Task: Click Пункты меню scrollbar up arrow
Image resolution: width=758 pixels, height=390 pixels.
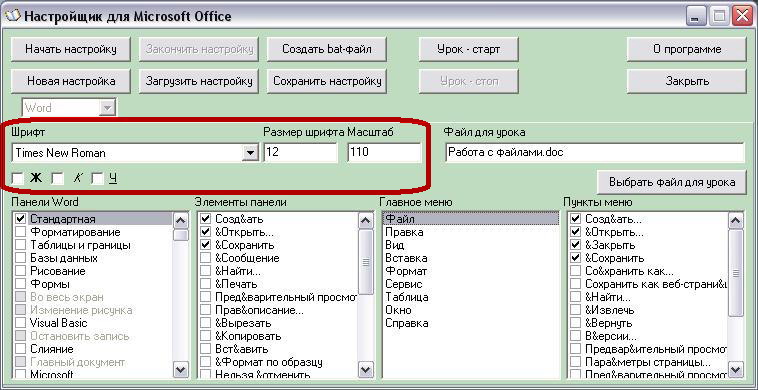Action: [x=736, y=221]
